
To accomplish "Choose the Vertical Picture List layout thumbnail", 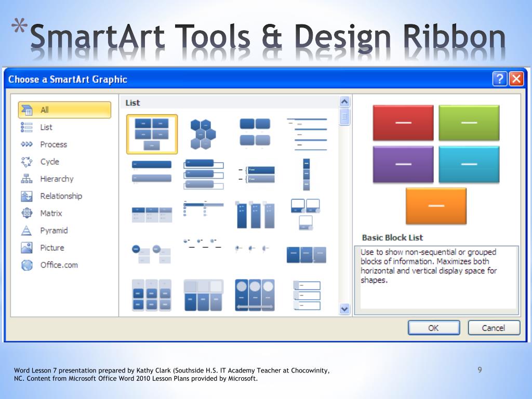I will click(x=307, y=295).
